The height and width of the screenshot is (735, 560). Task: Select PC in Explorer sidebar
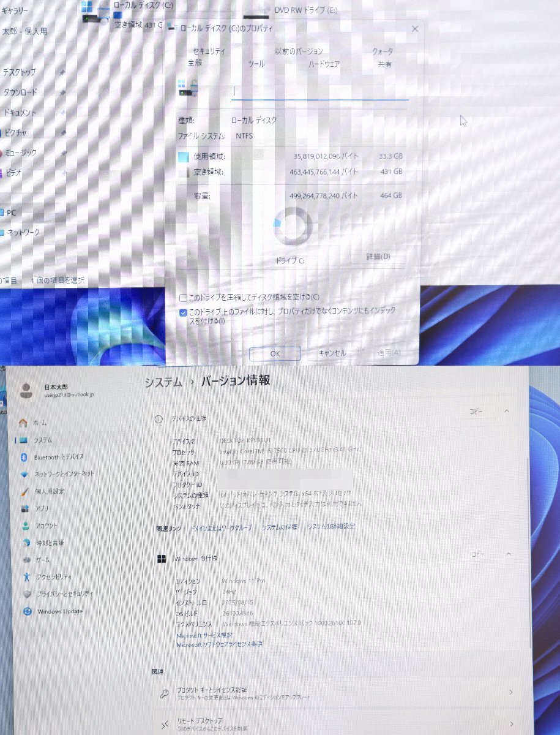coord(10,213)
